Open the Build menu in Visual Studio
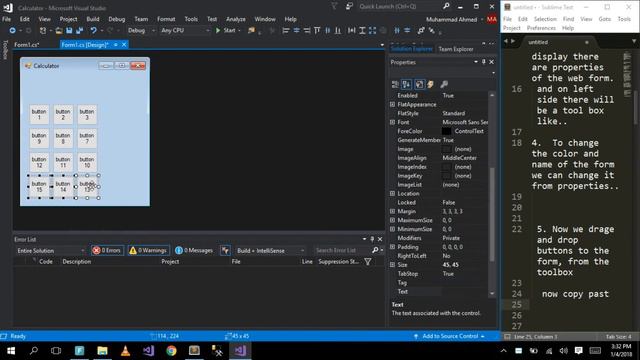The image size is (640, 360). 93,19
